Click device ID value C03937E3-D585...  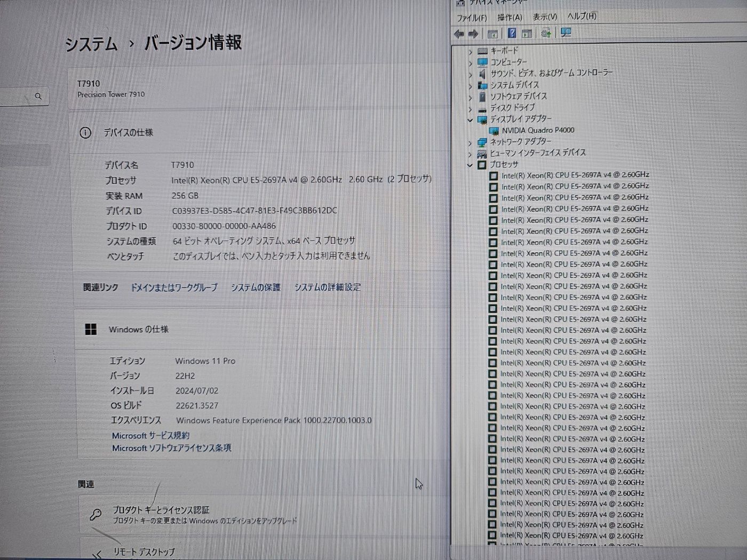[x=255, y=211]
